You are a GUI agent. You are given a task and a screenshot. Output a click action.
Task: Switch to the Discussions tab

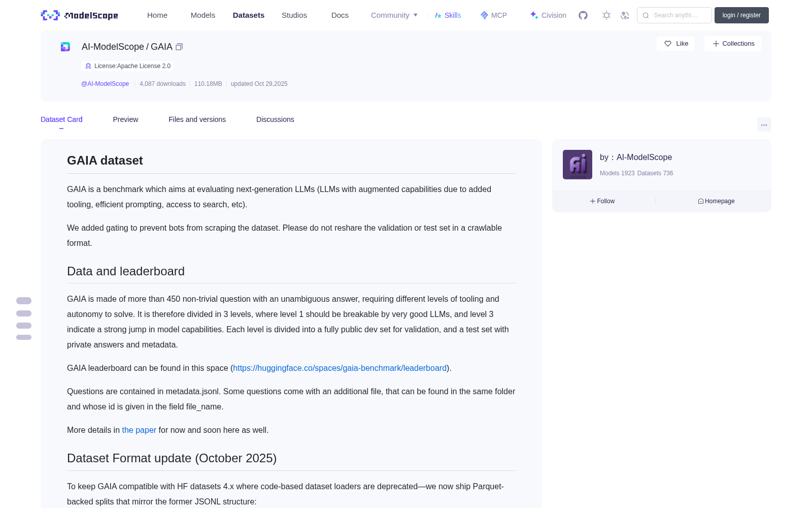point(275,119)
